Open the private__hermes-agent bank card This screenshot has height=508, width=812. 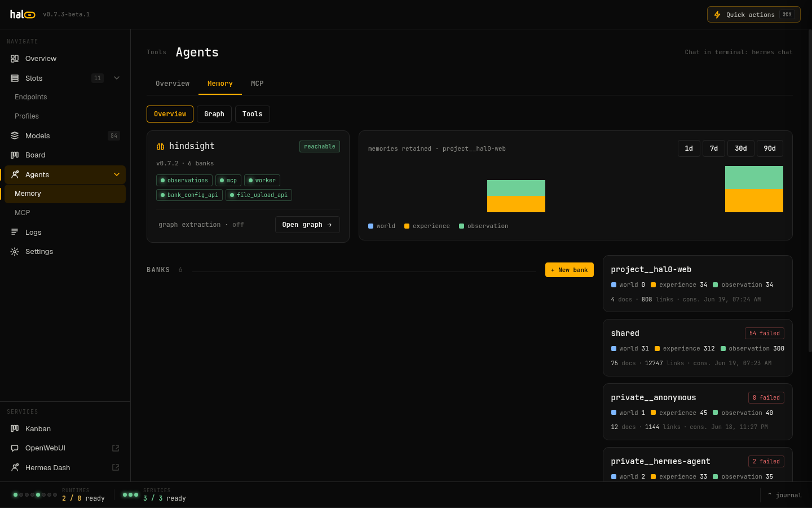pyautogui.click(x=698, y=465)
